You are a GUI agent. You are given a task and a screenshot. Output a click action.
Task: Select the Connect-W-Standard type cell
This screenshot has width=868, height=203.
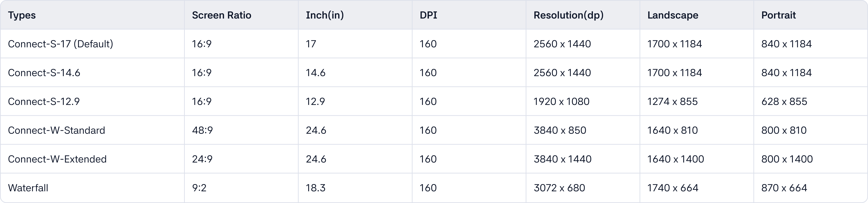click(57, 130)
